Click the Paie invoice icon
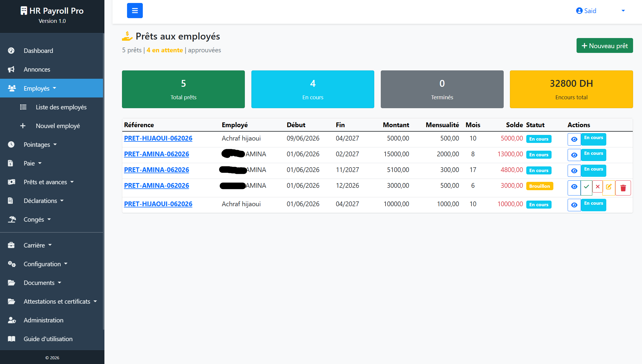 point(11,163)
